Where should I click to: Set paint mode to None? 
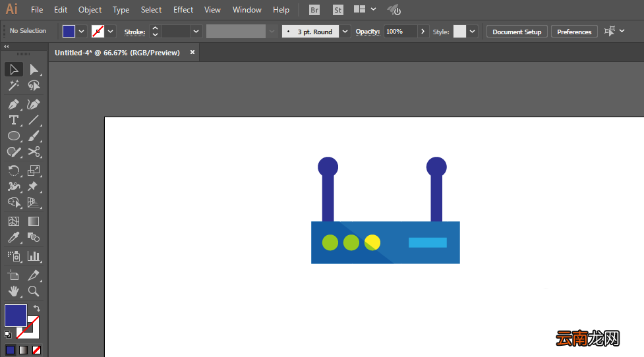click(36, 350)
